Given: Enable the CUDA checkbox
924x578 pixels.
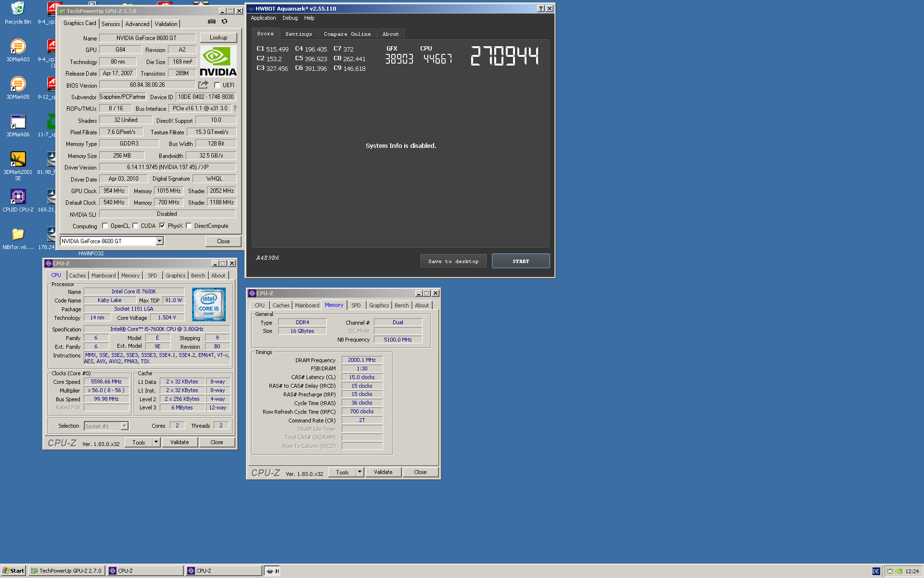Looking at the screenshot, I should point(135,226).
